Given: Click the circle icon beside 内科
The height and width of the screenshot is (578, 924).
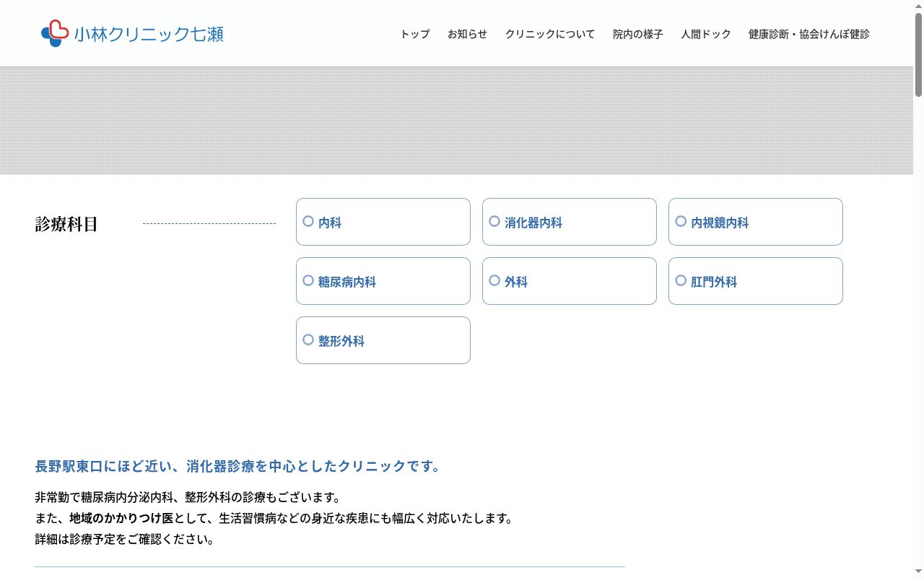Looking at the screenshot, I should 308,221.
